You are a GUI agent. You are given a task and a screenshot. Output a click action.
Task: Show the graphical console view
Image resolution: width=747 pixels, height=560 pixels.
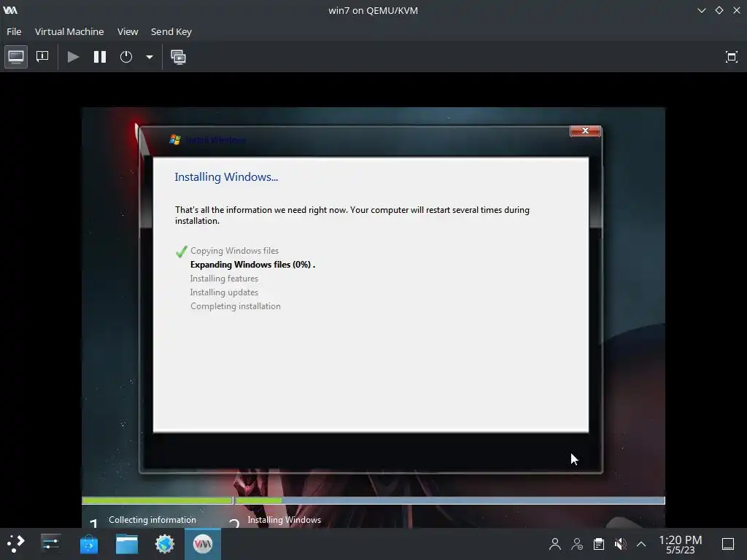pos(16,57)
